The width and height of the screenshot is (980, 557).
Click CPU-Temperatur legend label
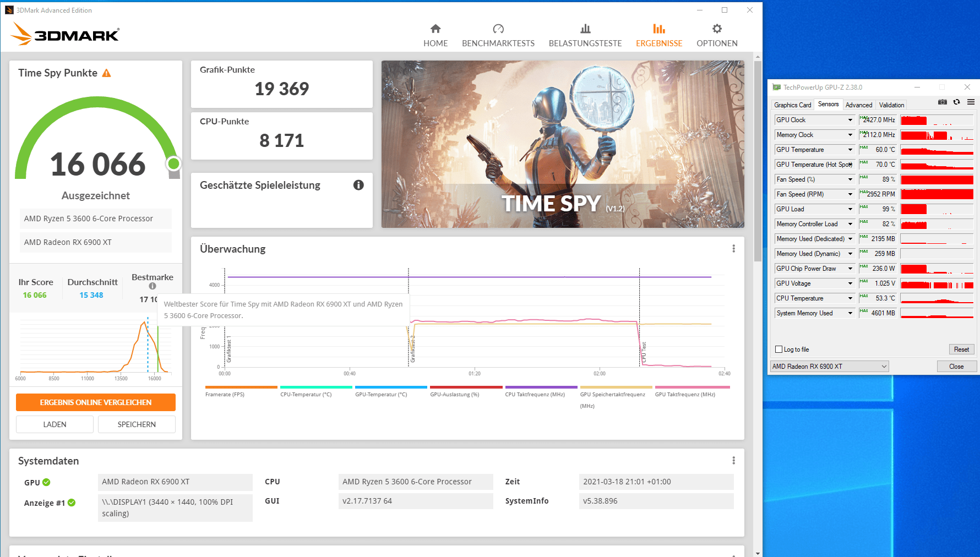[306, 395]
